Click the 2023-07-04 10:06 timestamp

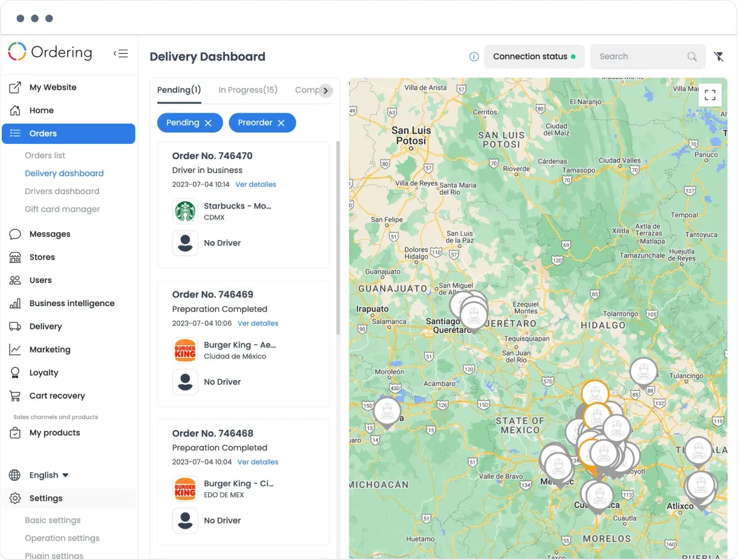click(202, 324)
